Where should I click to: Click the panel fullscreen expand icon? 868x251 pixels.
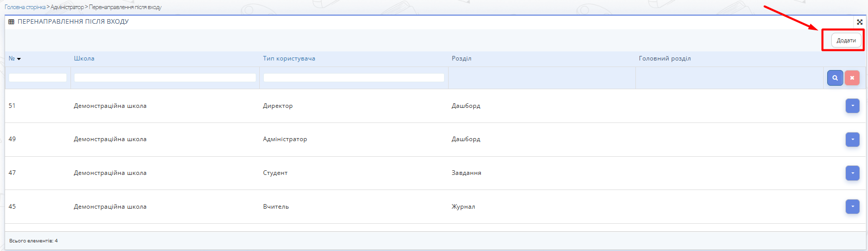pyautogui.click(x=859, y=22)
